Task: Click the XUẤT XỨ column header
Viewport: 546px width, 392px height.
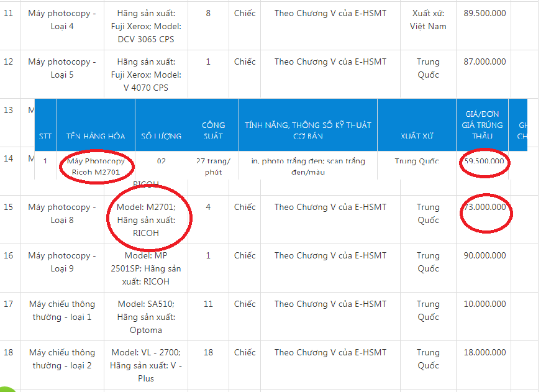Action: [x=416, y=135]
